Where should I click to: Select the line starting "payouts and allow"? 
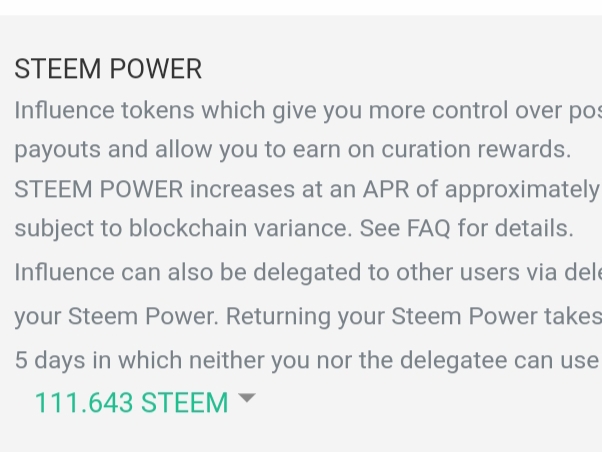[x=292, y=149]
